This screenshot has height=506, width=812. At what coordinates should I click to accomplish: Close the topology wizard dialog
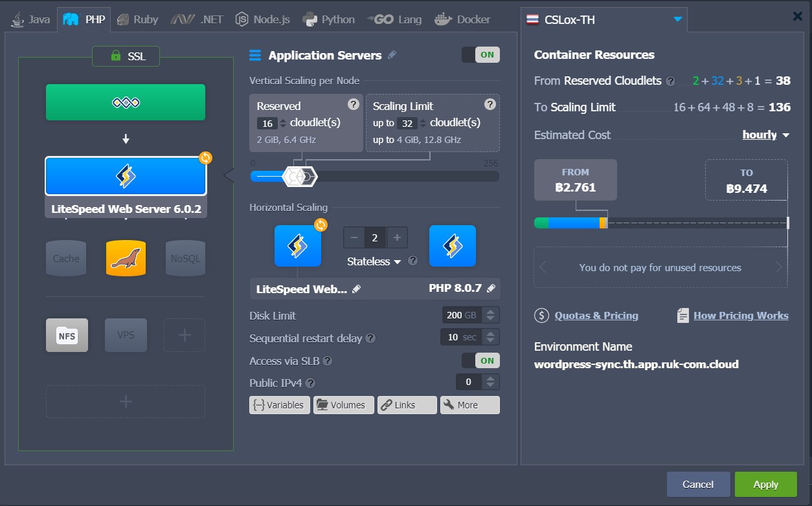[798, 16]
